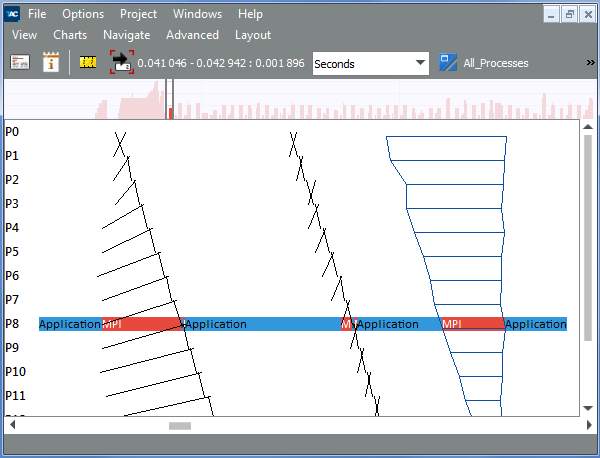The image size is (600, 458).
Task: Click the All_Processes label
Action: pyautogui.click(x=496, y=63)
